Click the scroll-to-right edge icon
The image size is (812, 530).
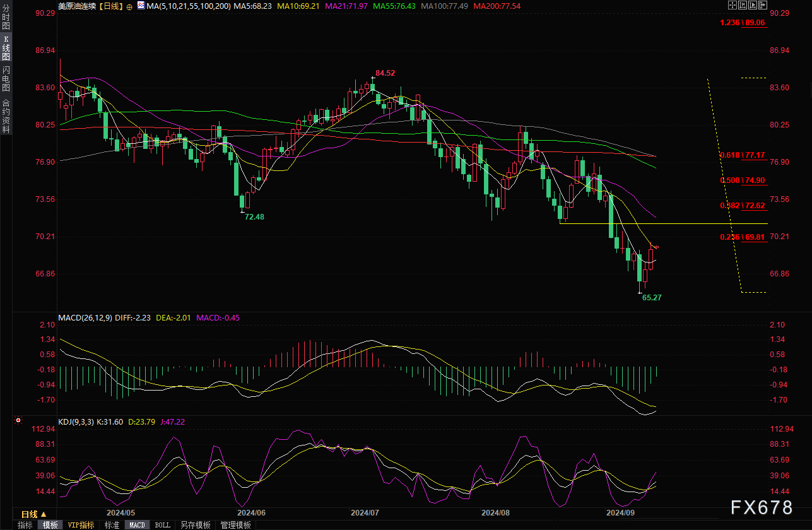click(762, 6)
